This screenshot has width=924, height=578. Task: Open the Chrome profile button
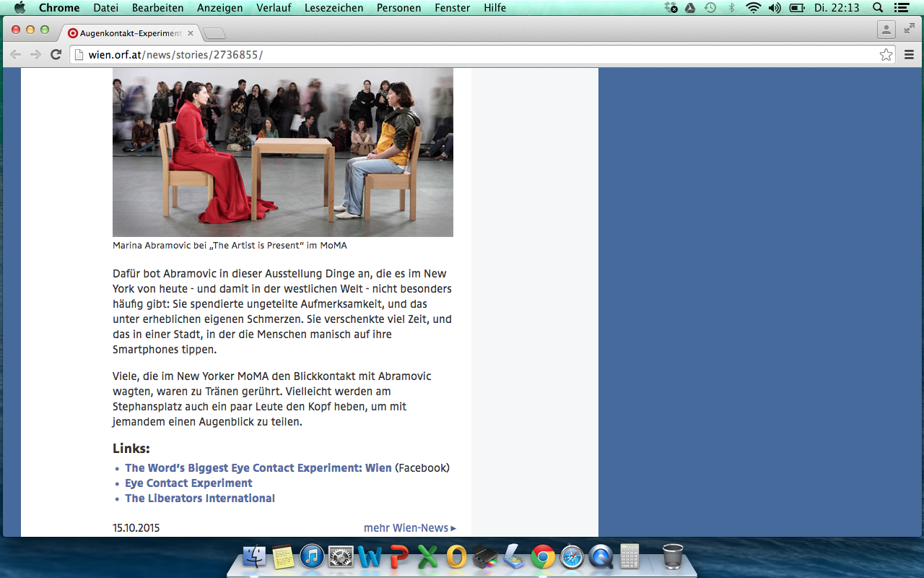886,30
